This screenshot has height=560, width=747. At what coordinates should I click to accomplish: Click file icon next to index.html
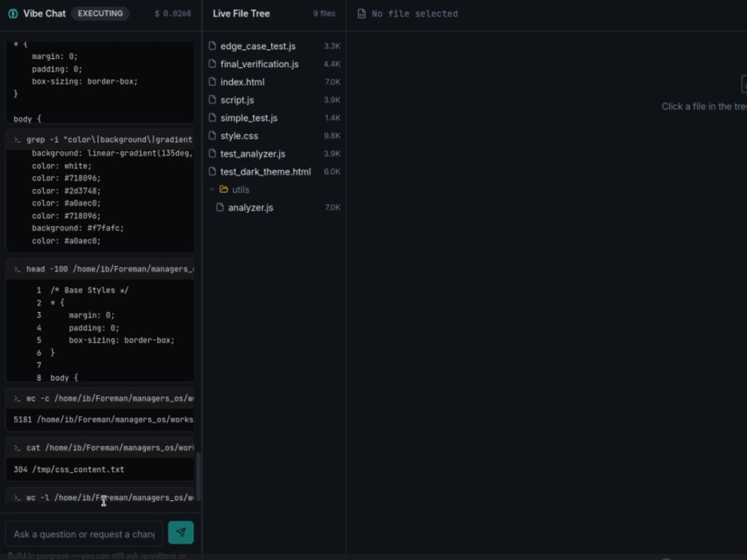click(x=212, y=82)
